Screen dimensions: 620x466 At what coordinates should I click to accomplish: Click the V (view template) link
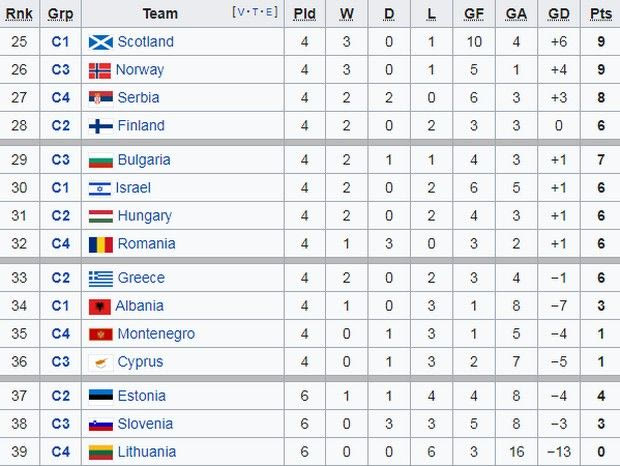coord(241,13)
